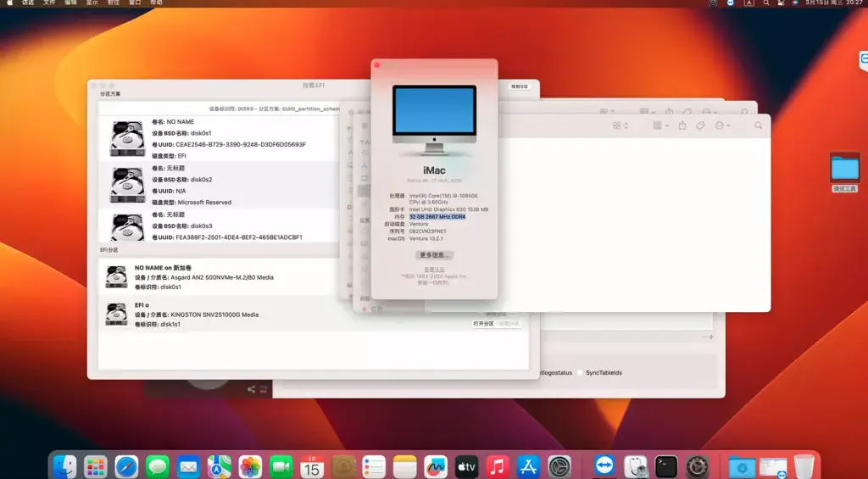The height and width of the screenshot is (479, 868).
Task: Click the button at EFI window top right
Action: click(520, 86)
